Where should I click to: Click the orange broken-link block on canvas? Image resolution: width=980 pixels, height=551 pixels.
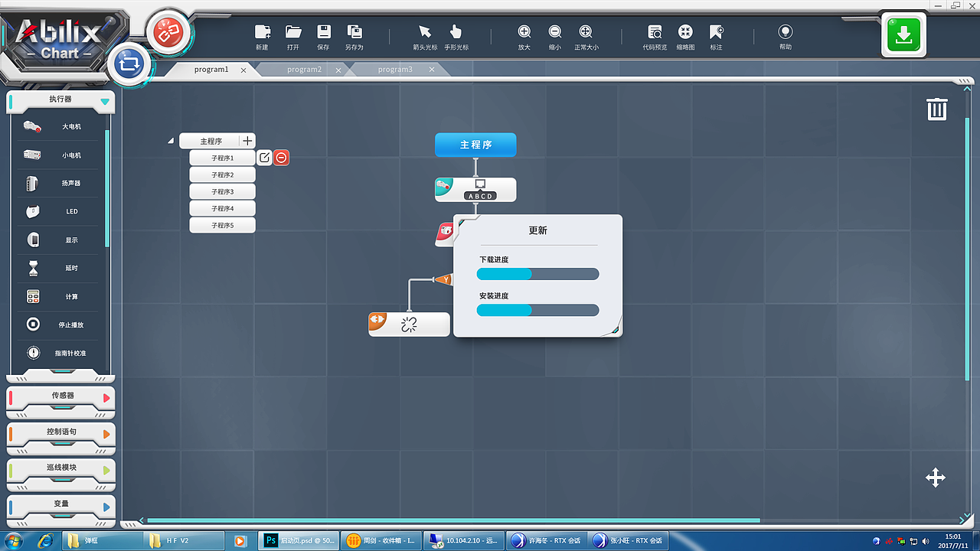[409, 324]
